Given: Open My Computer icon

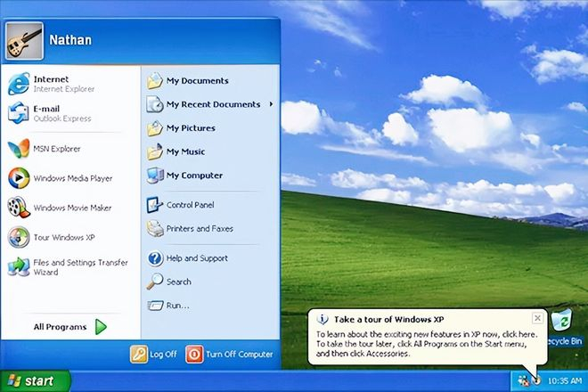Looking at the screenshot, I should click(x=155, y=176).
